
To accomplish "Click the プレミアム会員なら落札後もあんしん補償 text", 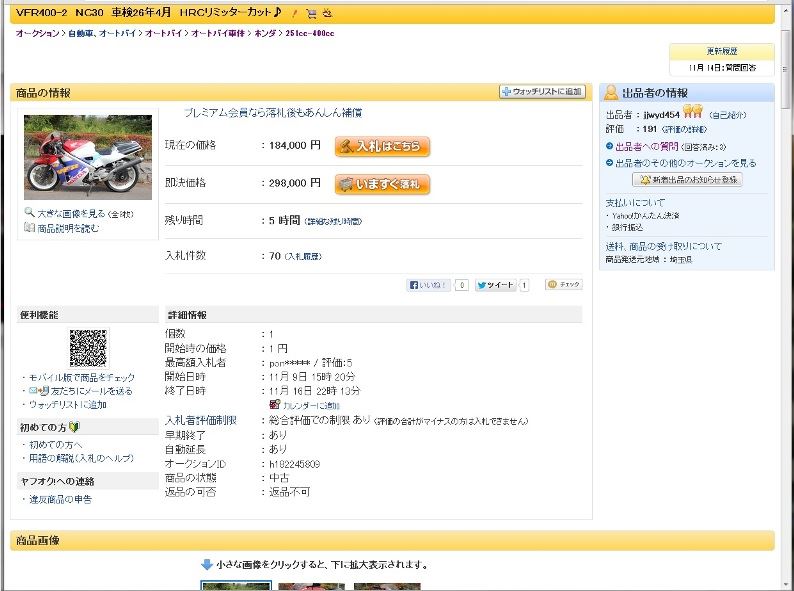I will (273, 113).
